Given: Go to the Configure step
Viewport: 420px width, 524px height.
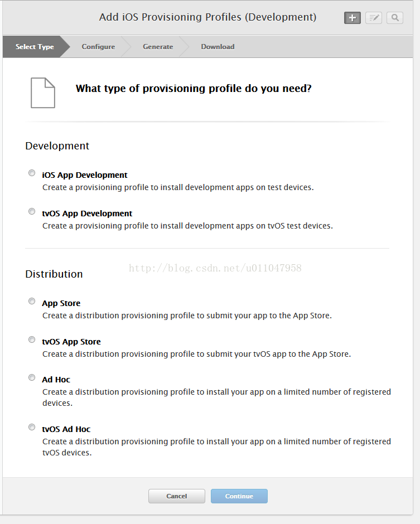Looking at the screenshot, I should click(98, 47).
